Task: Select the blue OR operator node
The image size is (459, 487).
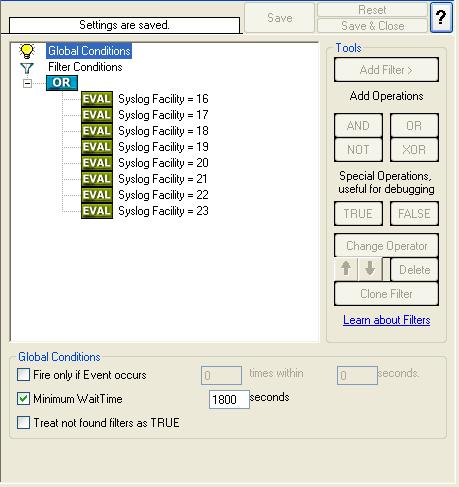Action: pos(62,83)
